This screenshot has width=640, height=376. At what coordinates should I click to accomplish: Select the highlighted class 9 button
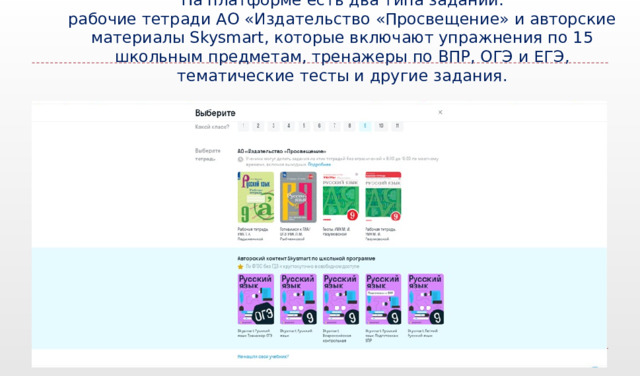pyautogui.click(x=365, y=126)
